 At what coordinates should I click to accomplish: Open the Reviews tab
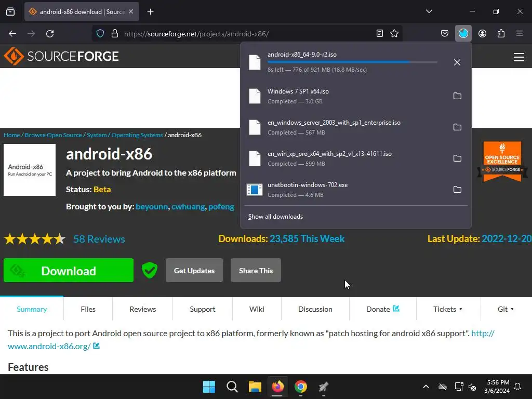pos(143,309)
